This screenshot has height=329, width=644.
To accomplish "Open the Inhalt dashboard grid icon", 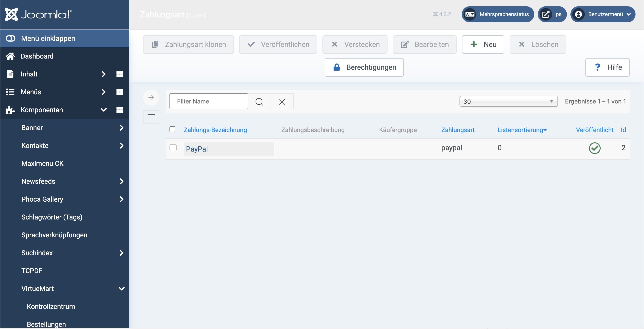I will point(120,74).
